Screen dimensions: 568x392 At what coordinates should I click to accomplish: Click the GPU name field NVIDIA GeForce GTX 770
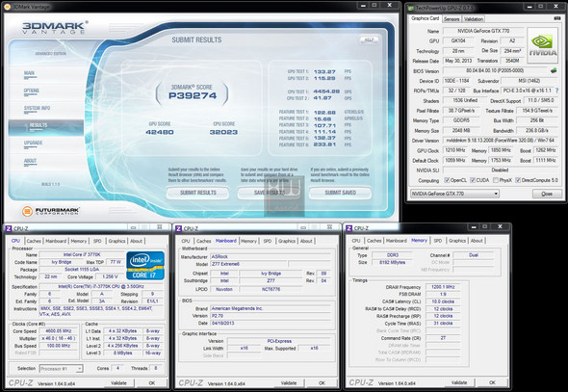click(x=483, y=31)
